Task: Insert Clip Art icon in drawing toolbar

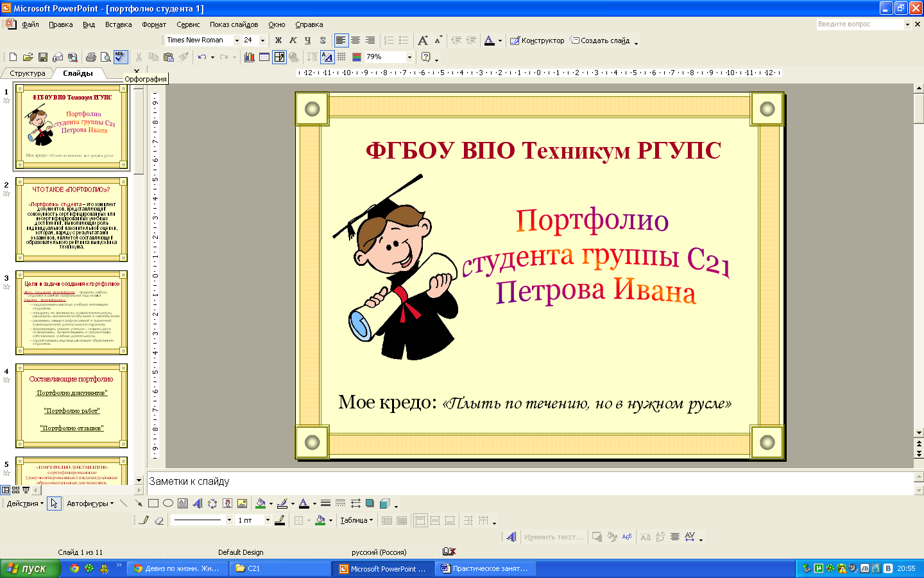Action: tap(227, 504)
